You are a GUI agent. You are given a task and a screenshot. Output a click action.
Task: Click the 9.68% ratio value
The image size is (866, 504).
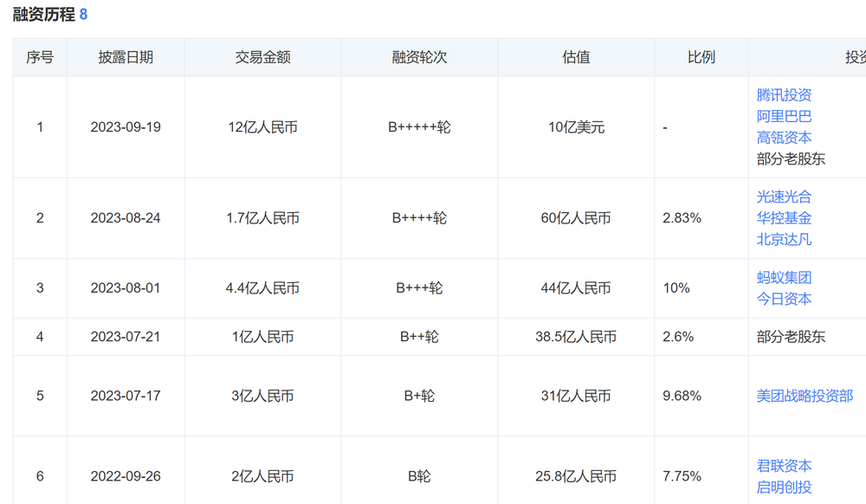point(682,397)
